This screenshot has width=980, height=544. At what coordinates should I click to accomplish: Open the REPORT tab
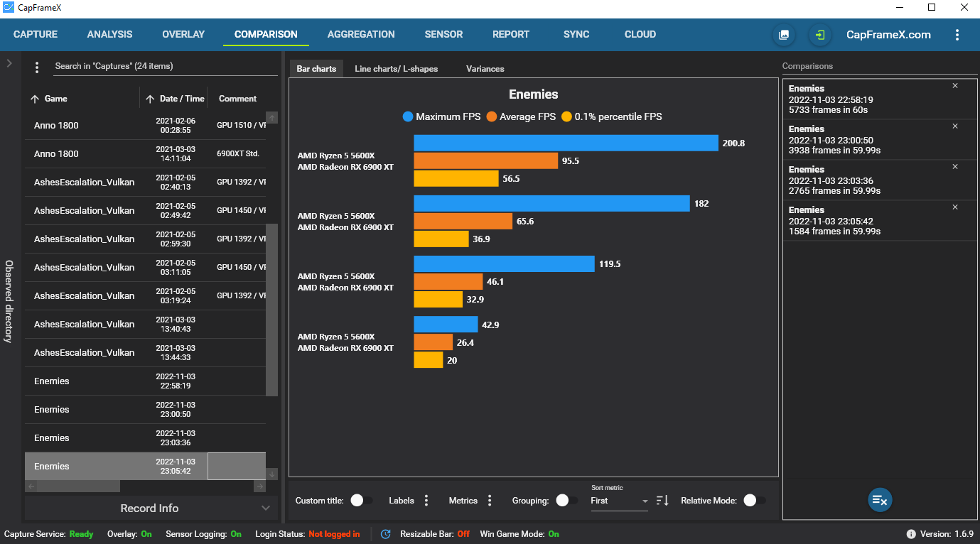[511, 34]
